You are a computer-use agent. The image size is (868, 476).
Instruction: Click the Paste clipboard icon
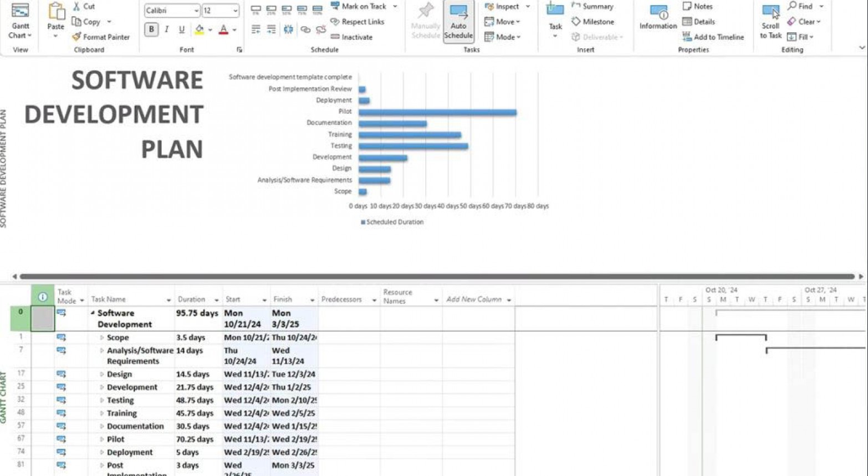coord(55,12)
